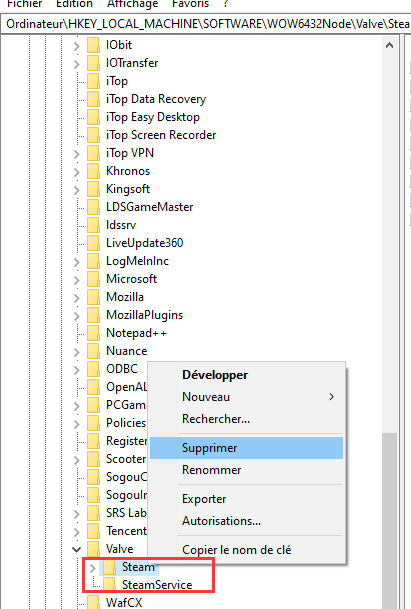The width and height of the screenshot is (411, 609).
Task: Open the Edition menu
Action: click(74, 4)
